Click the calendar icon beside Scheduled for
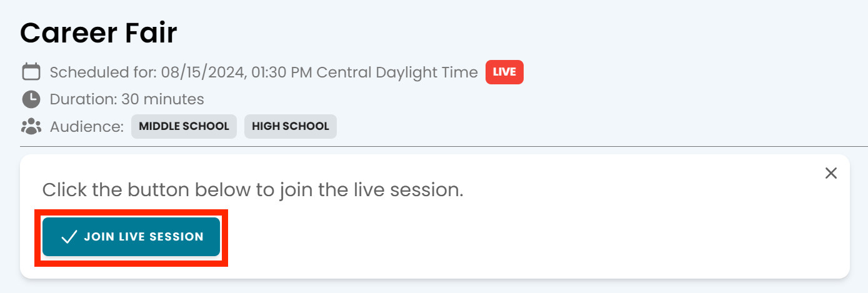868x293 pixels. 31,72
